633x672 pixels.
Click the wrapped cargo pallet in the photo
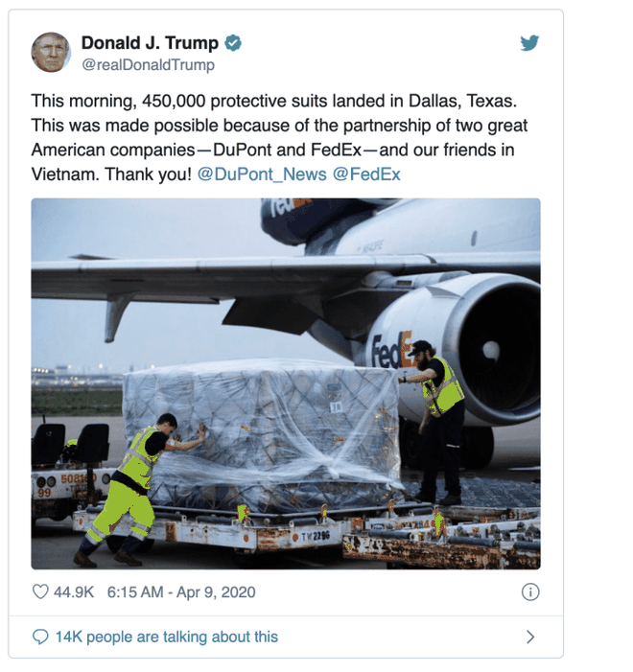click(264, 433)
